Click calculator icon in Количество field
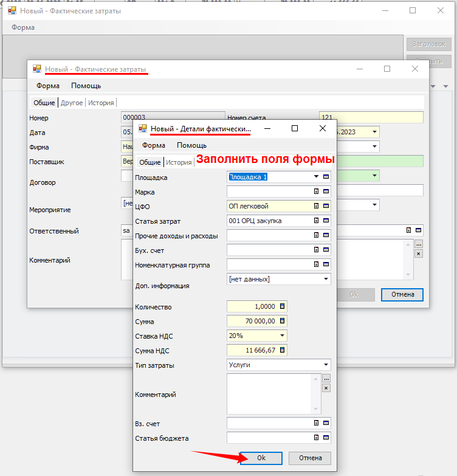This screenshot has height=476, width=457. click(282, 306)
